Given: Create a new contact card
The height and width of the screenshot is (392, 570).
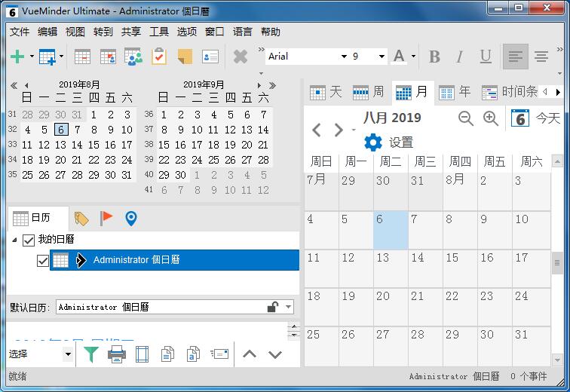Looking at the screenshot, I should click(x=210, y=57).
